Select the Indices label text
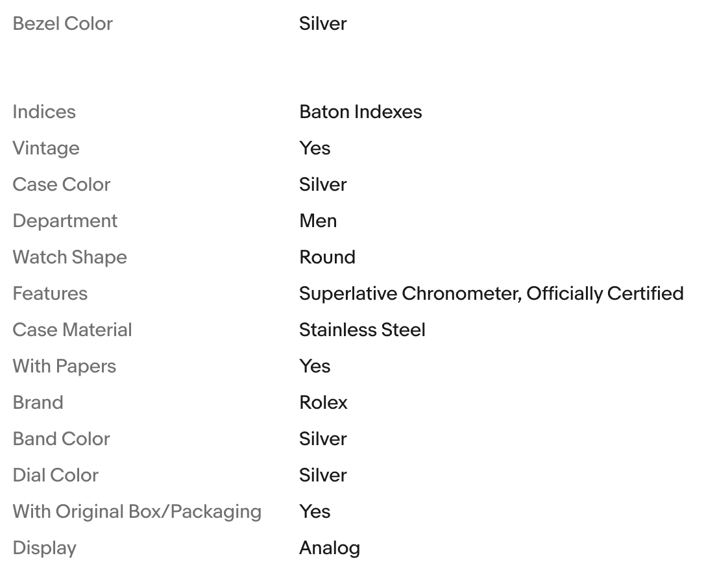This screenshot has height=584, width=728. coord(44,112)
